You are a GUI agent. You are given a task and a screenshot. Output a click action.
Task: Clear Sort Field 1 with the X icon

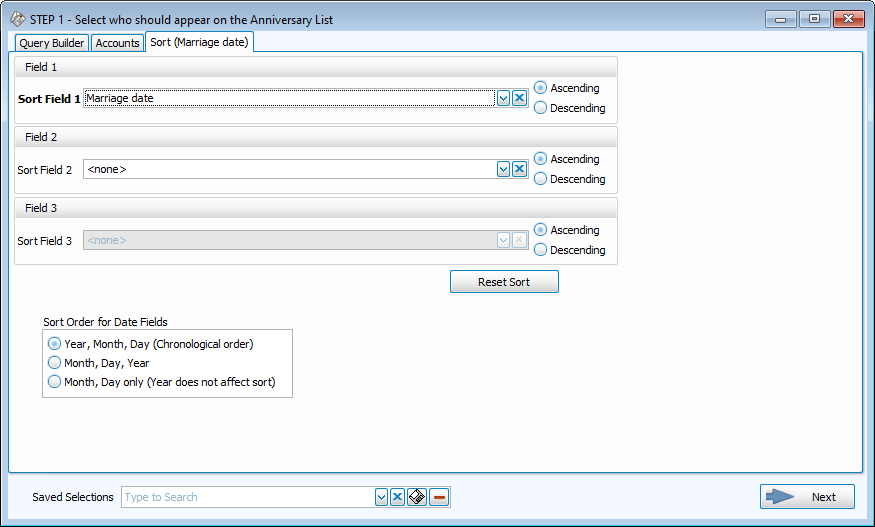[x=519, y=98]
